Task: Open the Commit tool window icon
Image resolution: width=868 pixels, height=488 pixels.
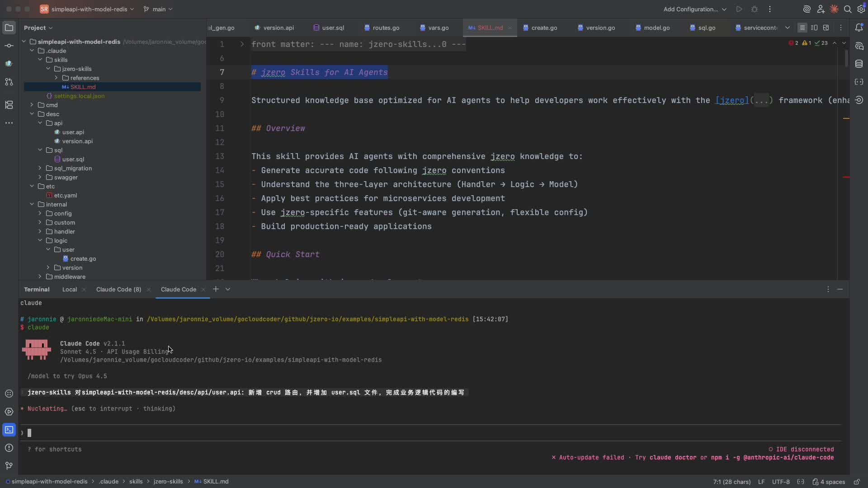Action: (9, 46)
